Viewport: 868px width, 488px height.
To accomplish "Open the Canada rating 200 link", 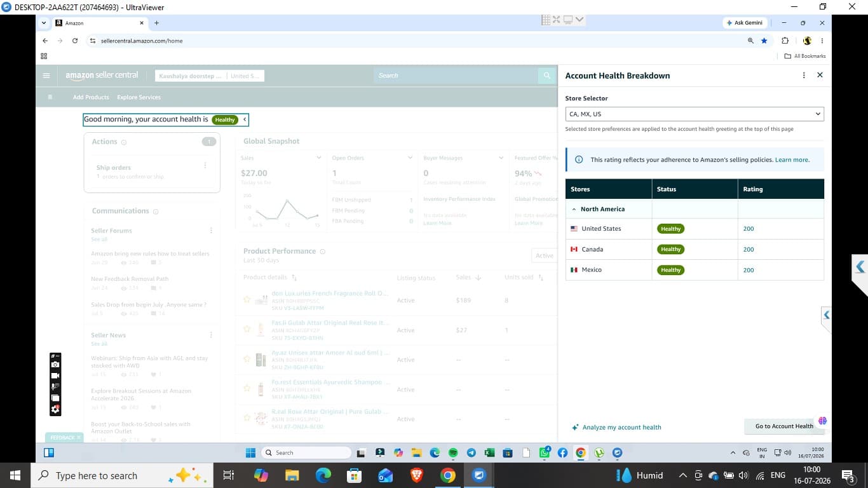I will pyautogui.click(x=749, y=250).
